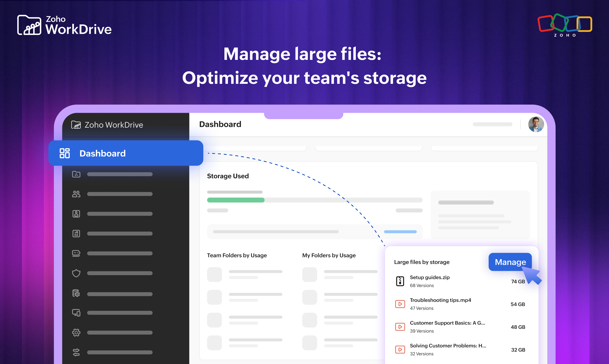Select the Zoho WorkDrive logo in sidebar header
This screenshot has width=609, height=364.
(x=107, y=125)
